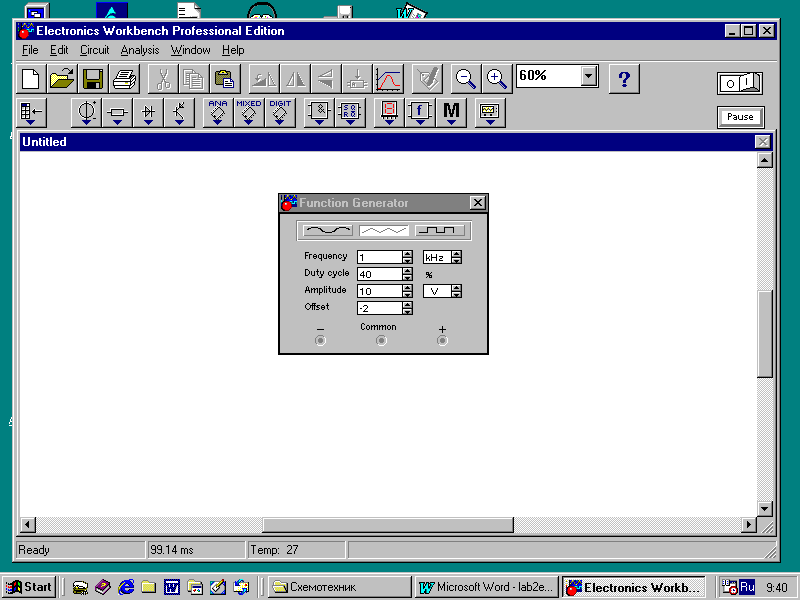This screenshot has width=800, height=600.
Task: Switch to Microsoft Word in the taskbar
Action: pyautogui.click(x=486, y=587)
